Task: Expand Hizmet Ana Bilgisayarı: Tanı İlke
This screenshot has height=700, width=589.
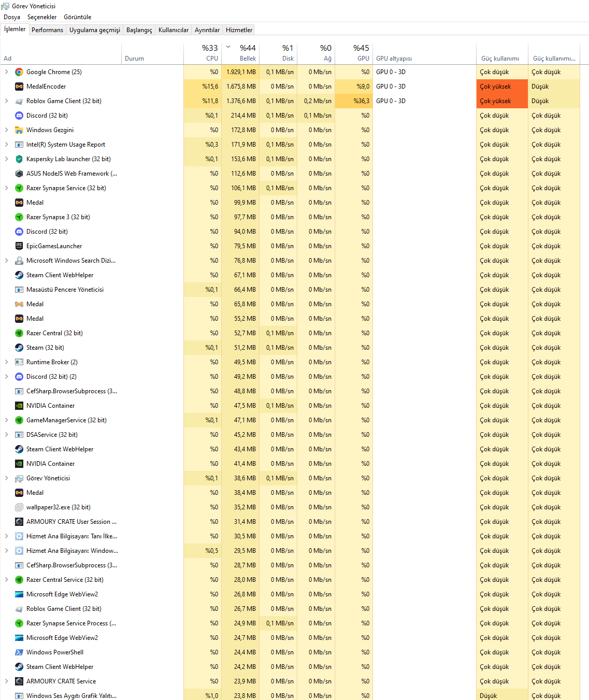Action: [x=6, y=536]
